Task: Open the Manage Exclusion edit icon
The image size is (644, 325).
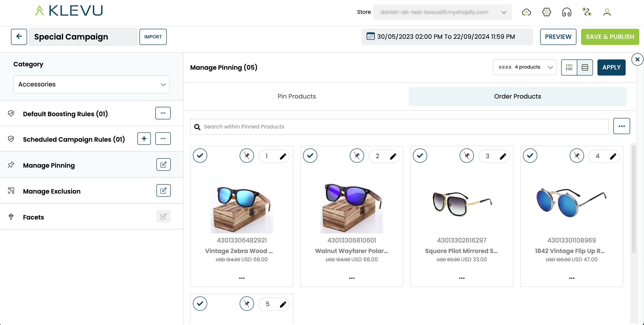Action: click(x=164, y=191)
